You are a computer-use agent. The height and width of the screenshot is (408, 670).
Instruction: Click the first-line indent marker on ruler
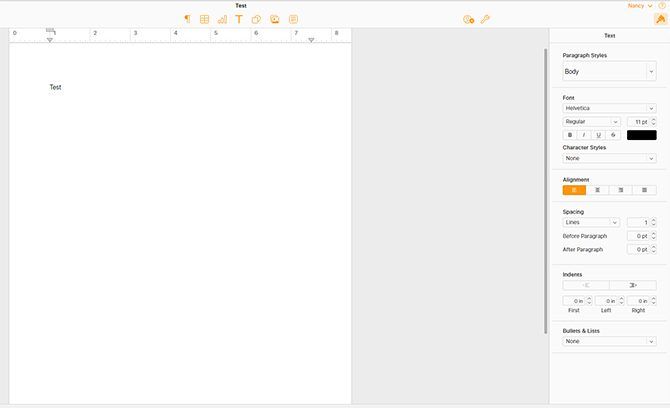pyautogui.click(x=50, y=30)
